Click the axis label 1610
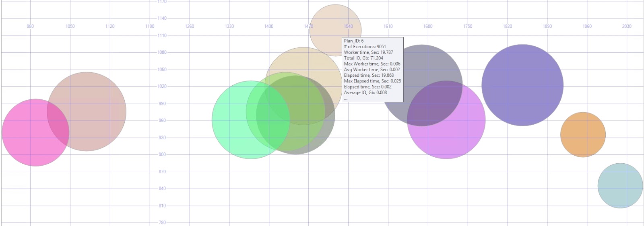The image size is (644, 226). pyautogui.click(x=388, y=27)
